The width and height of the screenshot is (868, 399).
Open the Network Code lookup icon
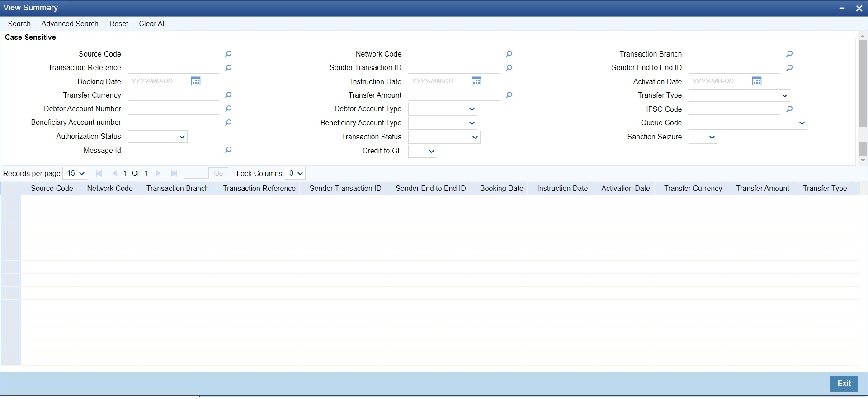[x=509, y=54]
